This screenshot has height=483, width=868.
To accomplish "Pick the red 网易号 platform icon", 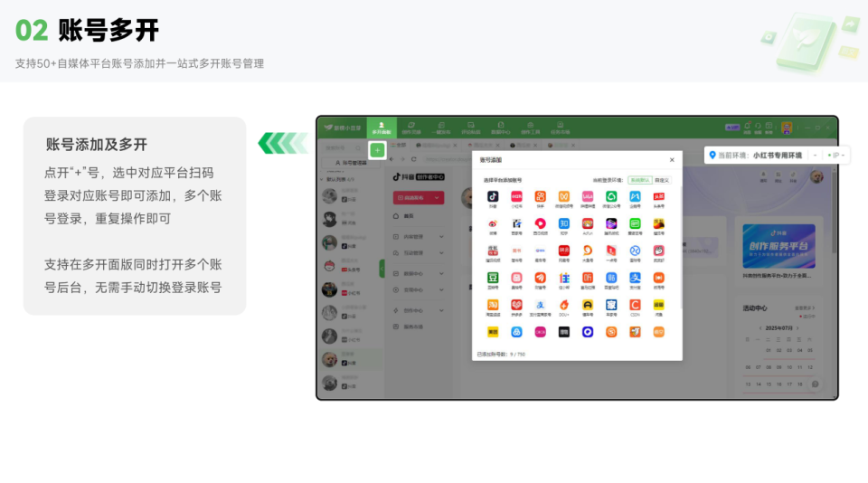I will click(564, 251).
